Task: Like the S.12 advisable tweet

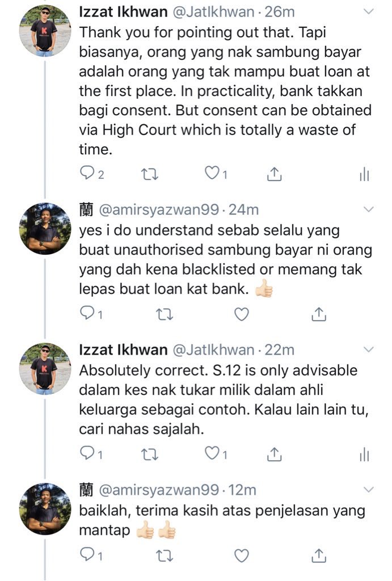Action: 212,453
